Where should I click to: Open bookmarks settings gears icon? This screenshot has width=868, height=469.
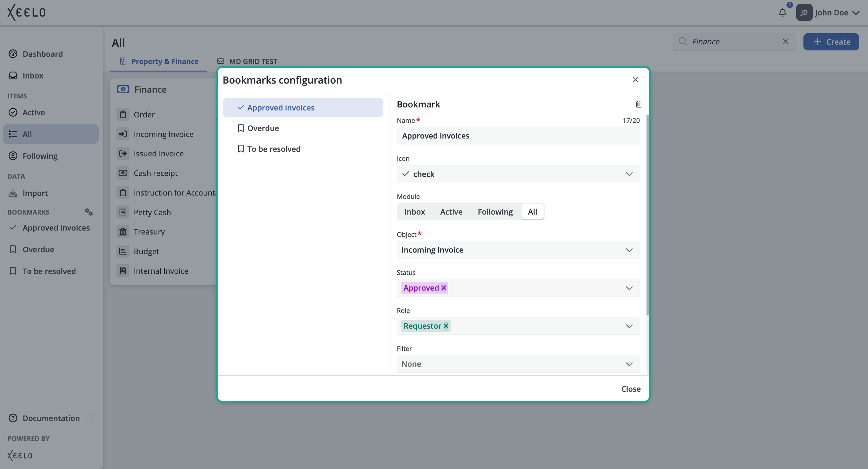pyautogui.click(x=89, y=212)
